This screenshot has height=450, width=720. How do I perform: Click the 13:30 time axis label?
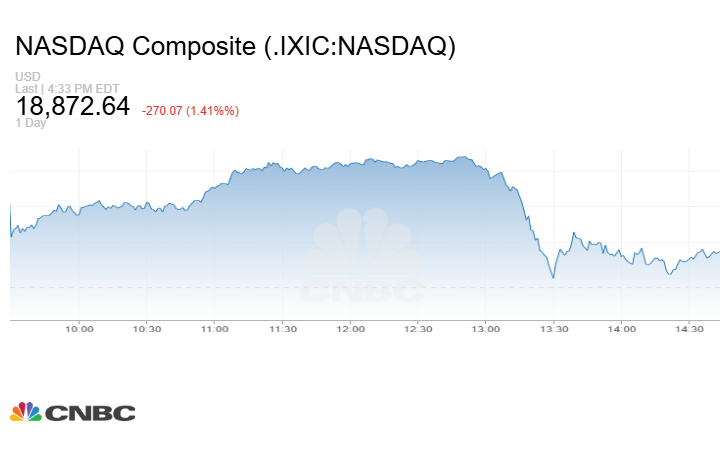click(x=554, y=329)
